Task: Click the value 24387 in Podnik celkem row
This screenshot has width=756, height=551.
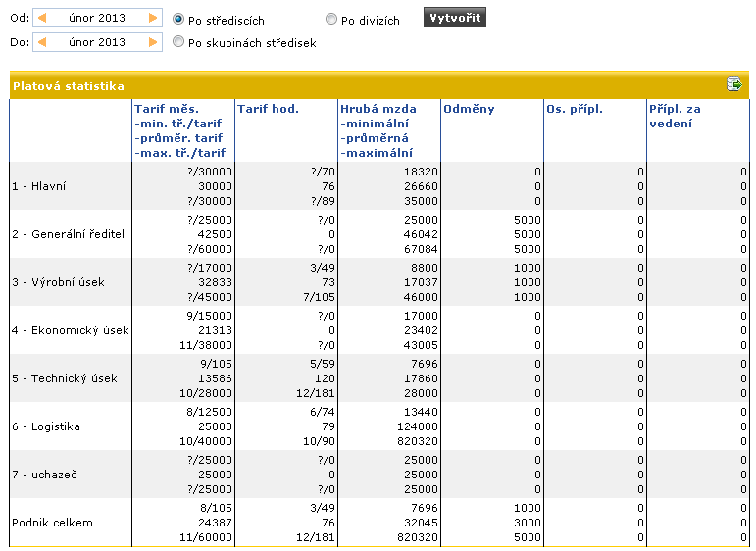Action: click(x=215, y=523)
